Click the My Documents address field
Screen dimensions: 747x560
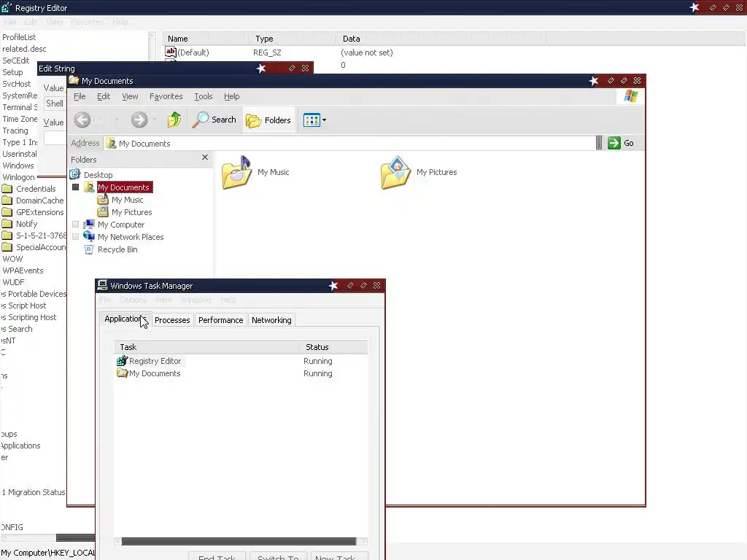pyautogui.click(x=349, y=144)
